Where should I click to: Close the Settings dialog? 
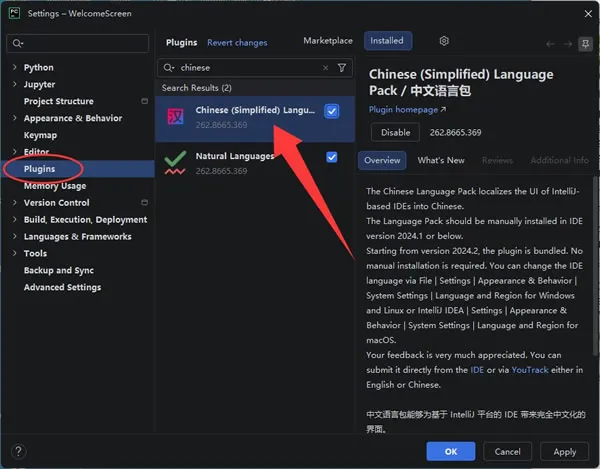[x=588, y=14]
